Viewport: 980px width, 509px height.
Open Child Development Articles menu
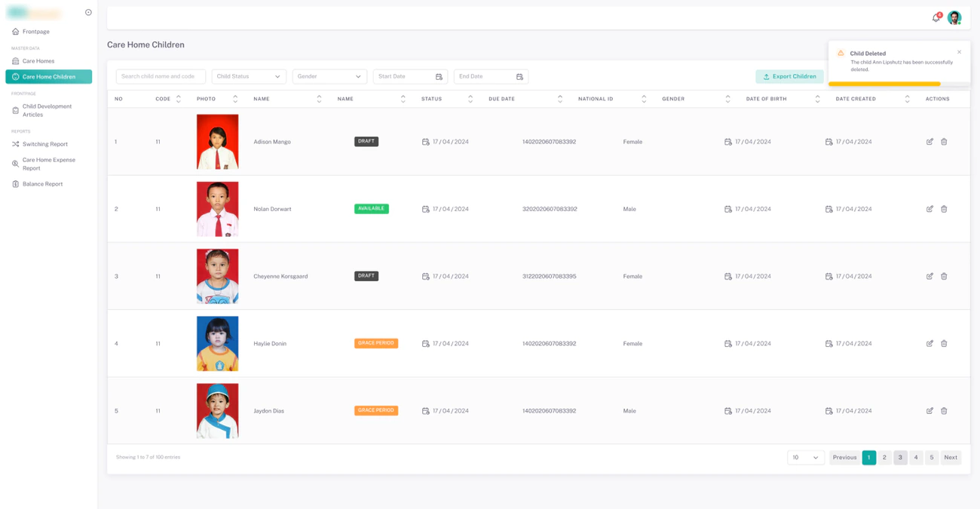tap(48, 111)
